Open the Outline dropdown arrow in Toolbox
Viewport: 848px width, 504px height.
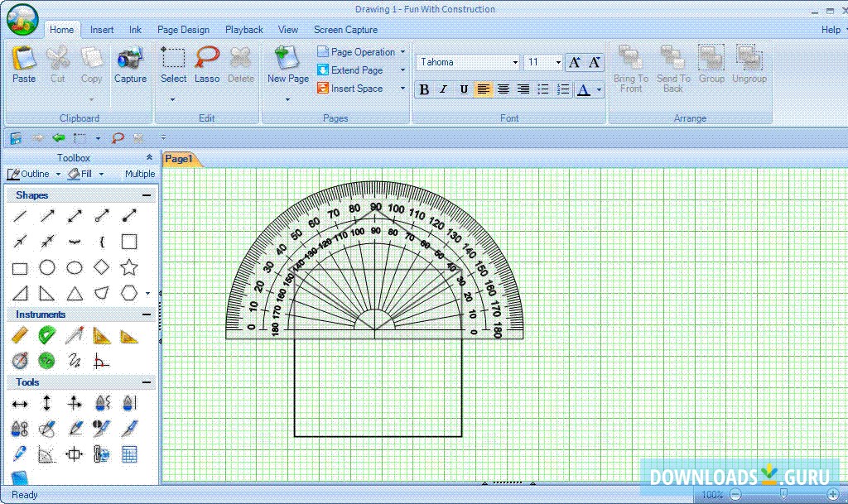[x=58, y=174]
